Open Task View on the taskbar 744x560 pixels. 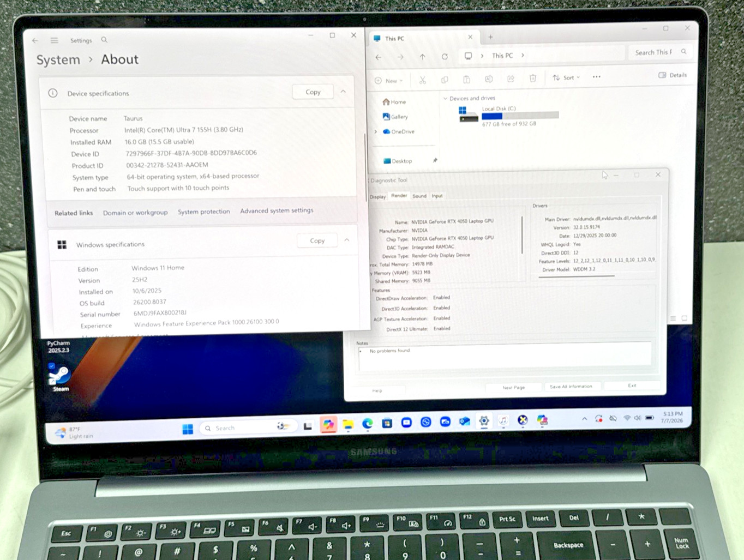tap(308, 426)
